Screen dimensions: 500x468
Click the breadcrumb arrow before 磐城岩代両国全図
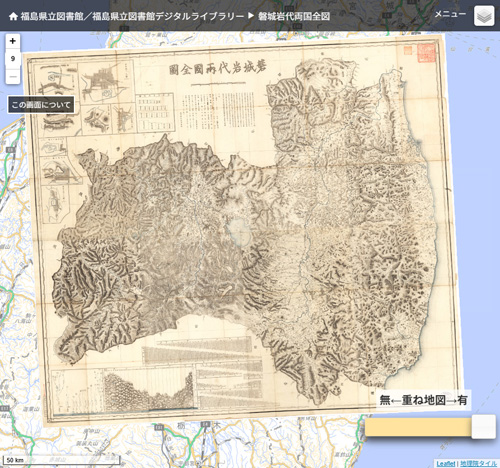click(x=251, y=16)
